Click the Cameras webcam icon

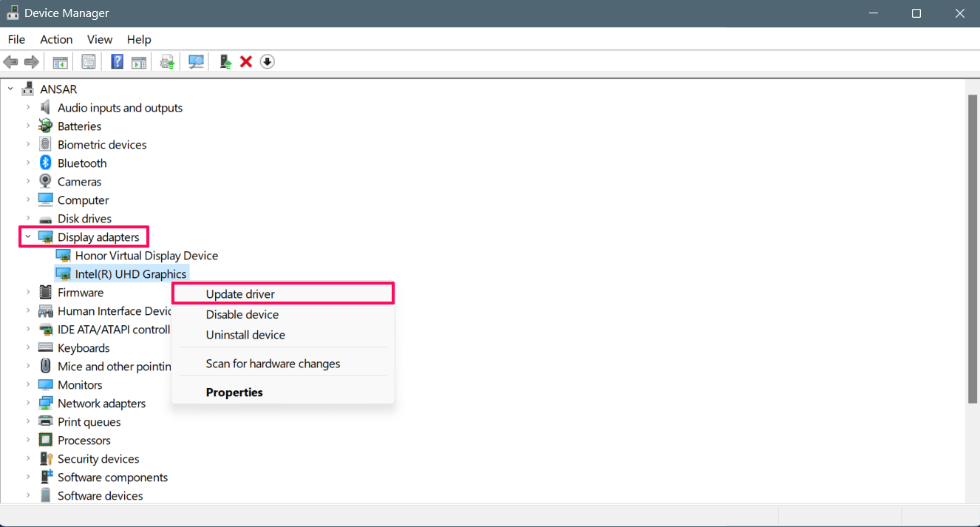click(x=46, y=181)
